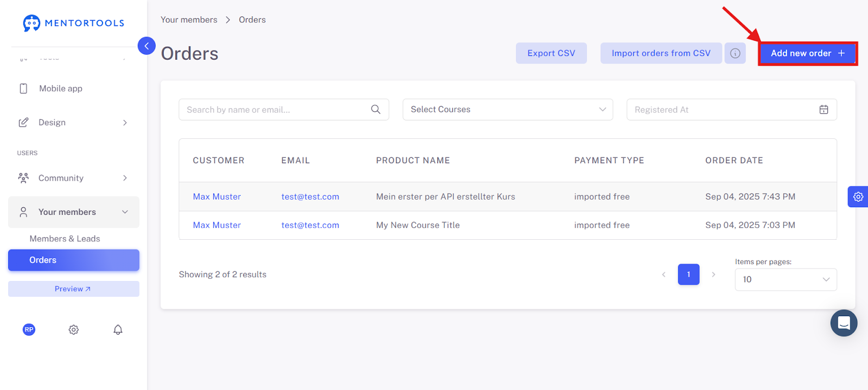Click the Preview button in sidebar

point(74,289)
